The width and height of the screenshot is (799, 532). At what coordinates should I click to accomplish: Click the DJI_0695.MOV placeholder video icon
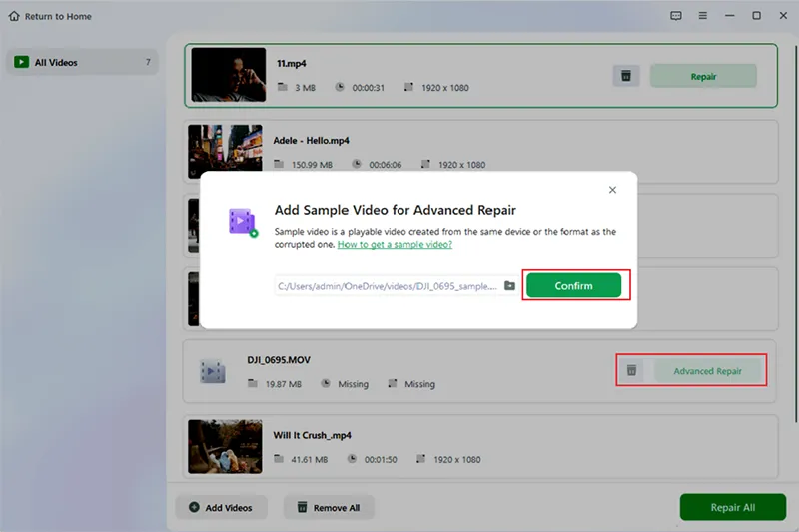coord(213,371)
